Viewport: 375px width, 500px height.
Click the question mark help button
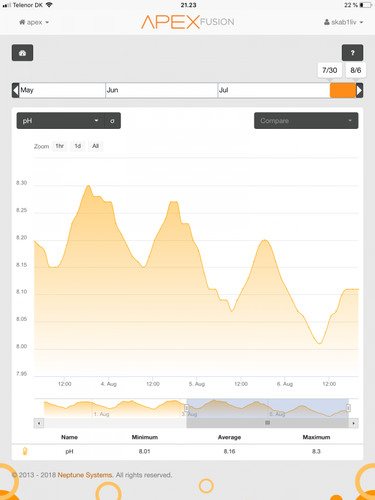(352, 53)
